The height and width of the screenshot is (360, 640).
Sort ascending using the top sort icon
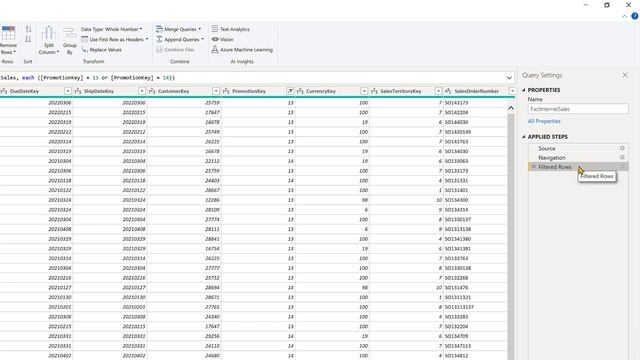28,29
